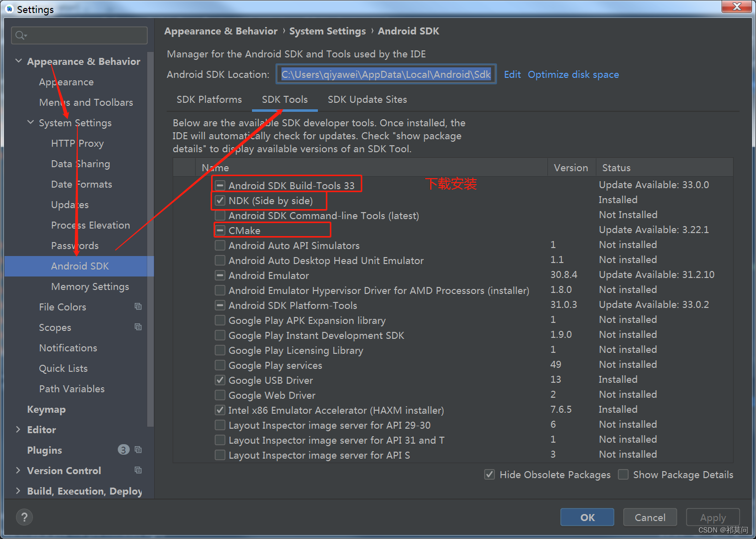The image size is (756, 539).
Task: Uncheck Hide Obsolete Packages
Action: point(490,475)
